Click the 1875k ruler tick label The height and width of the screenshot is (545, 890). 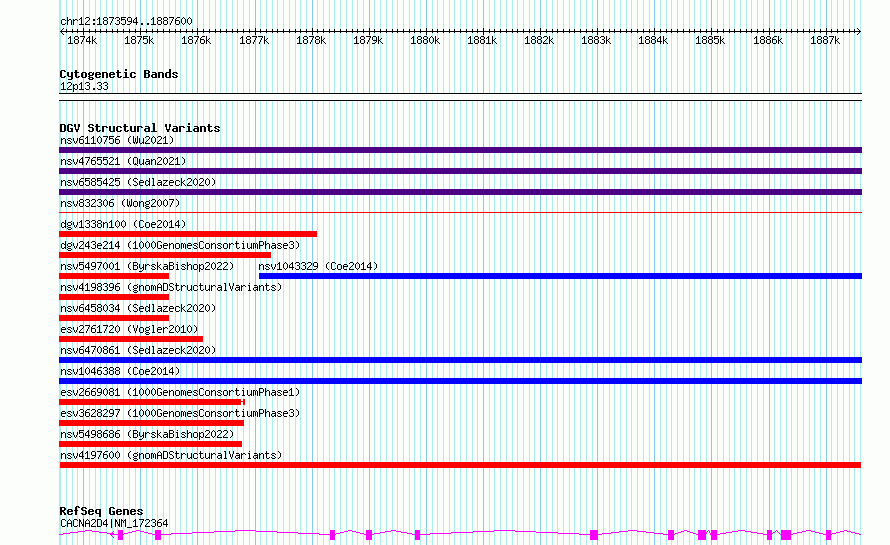(x=139, y=40)
